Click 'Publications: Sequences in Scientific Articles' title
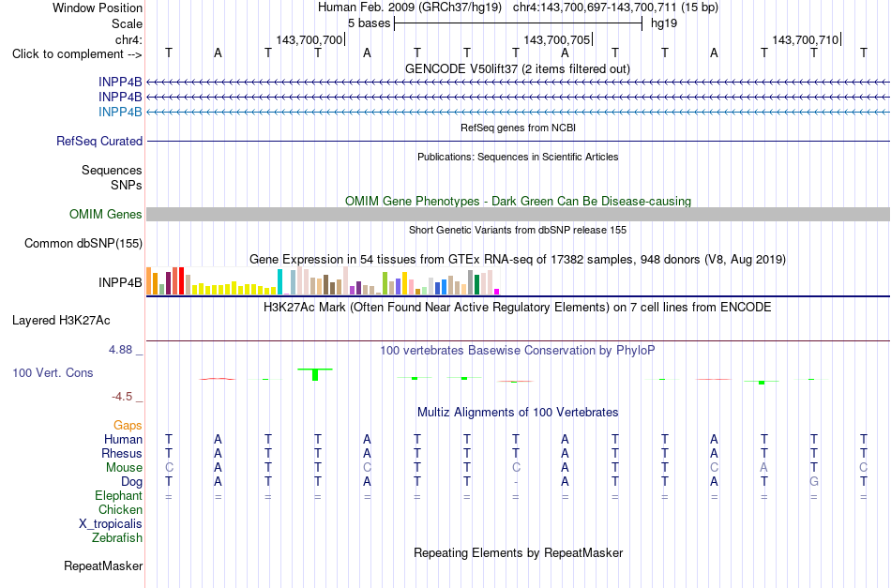The image size is (891, 588). [x=518, y=157]
